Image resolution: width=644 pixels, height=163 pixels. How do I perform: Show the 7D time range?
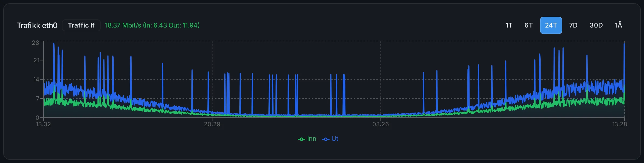tap(573, 25)
